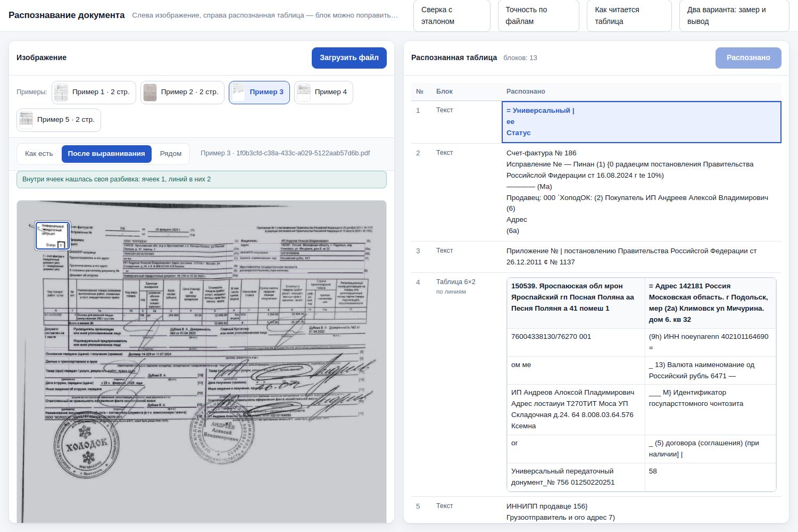Viewport: 798px width, 532px height.
Task: Click the cell starting with «150539. Ярослаюская обл»
Action: click(576, 303)
